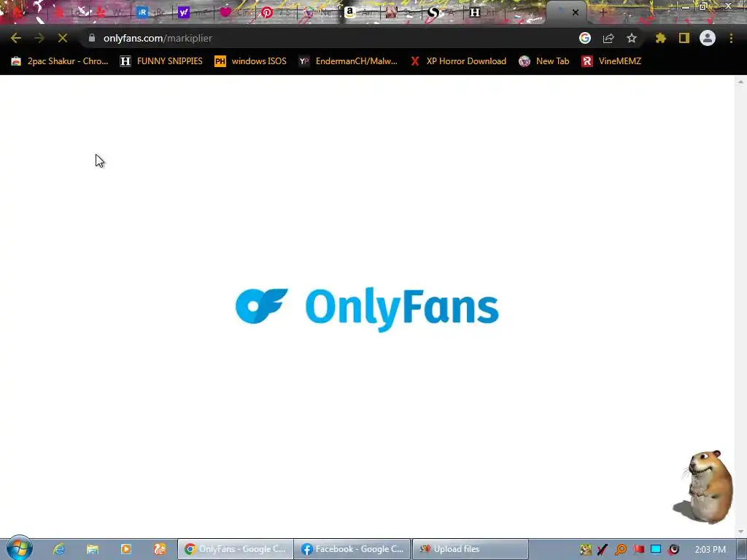The image size is (747, 560).
Task: Share this page using the share icon
Action: [x=608, y=38]
